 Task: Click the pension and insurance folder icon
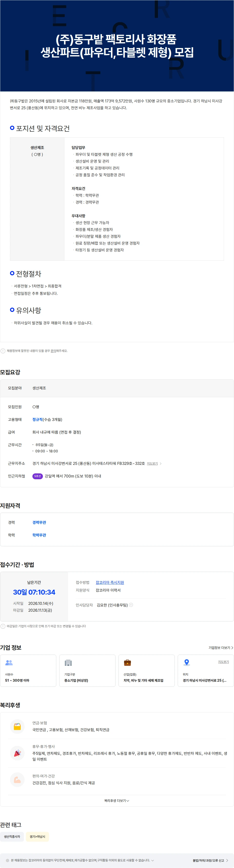tap(18, 726)
